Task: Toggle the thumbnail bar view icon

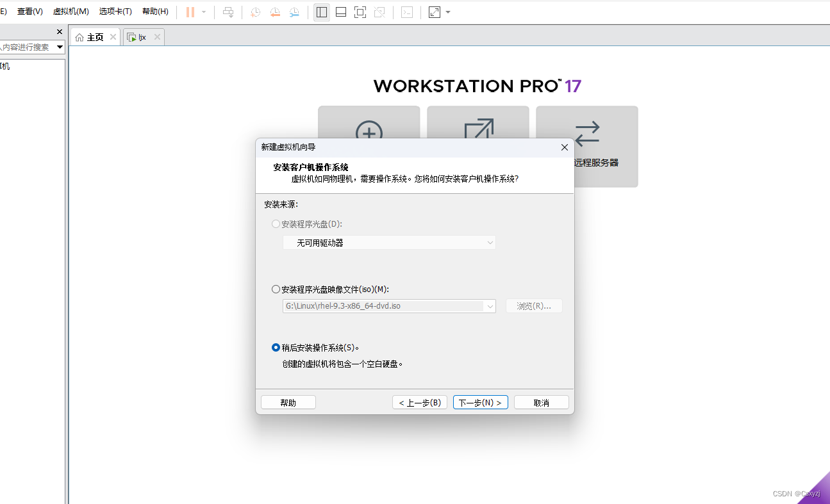Action: [x=341, y=12]
